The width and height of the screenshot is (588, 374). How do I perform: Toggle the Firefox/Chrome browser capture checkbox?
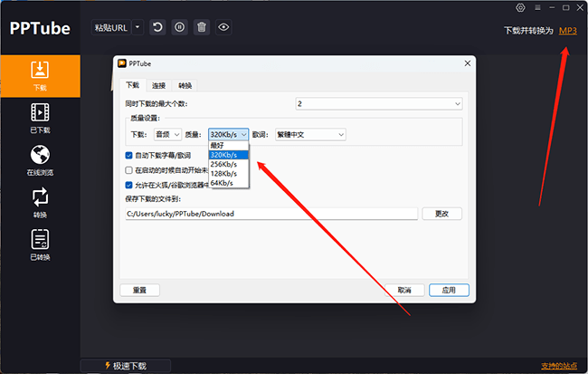point(128,185)
